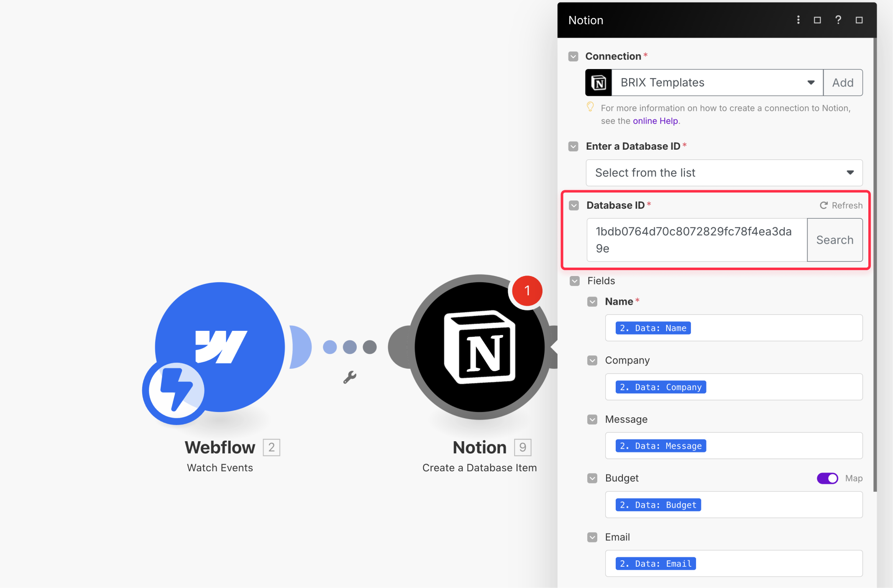
Task: Toggle the Company field checkbox
Action: (592, 360)
